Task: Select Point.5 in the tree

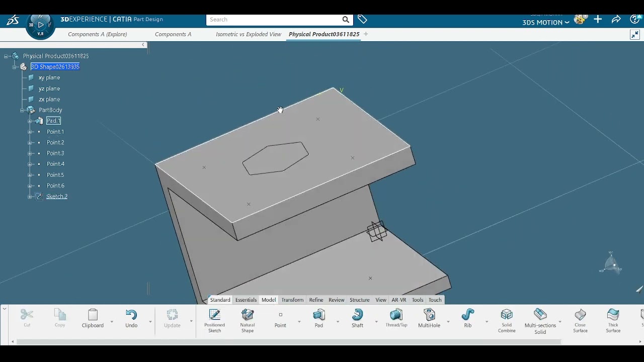Action: click(x=55, y=175)
